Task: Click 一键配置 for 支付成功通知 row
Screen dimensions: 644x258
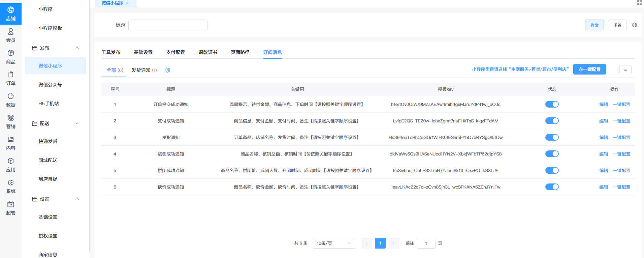Action: [x=621, y=121]
